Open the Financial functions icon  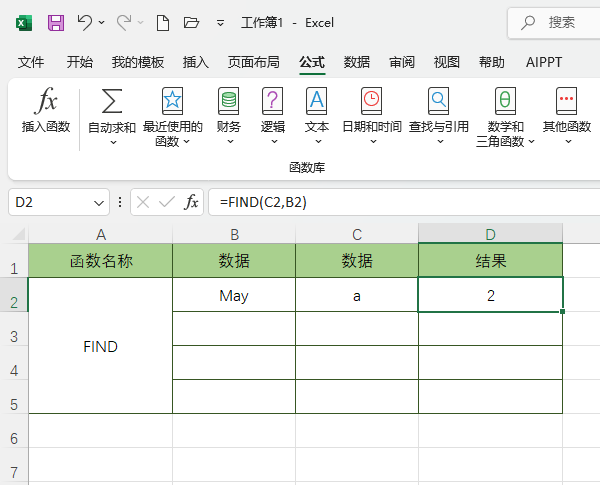tap(229, 101)
